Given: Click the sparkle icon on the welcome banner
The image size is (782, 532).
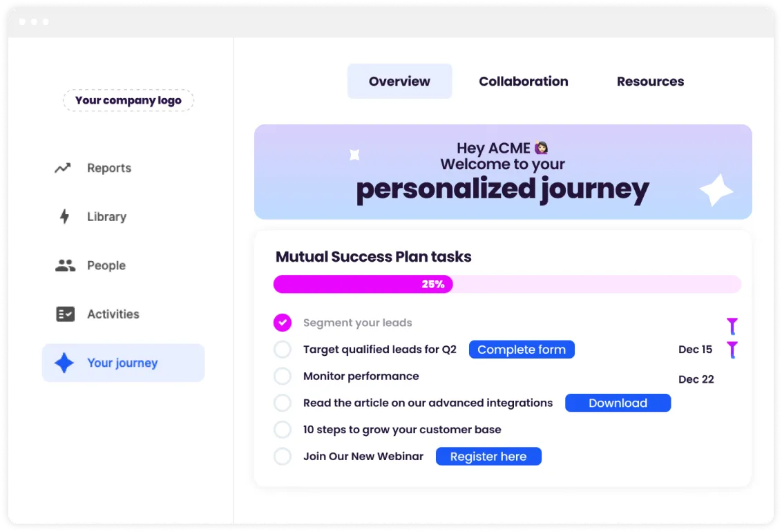Looking at the screenshot, I should pos(716,190).
